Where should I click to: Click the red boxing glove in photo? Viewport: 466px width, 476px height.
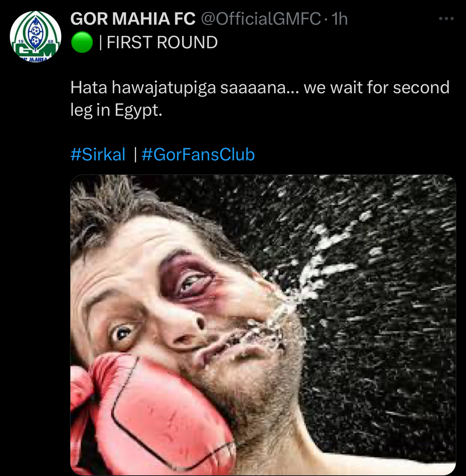click(152, 414)
